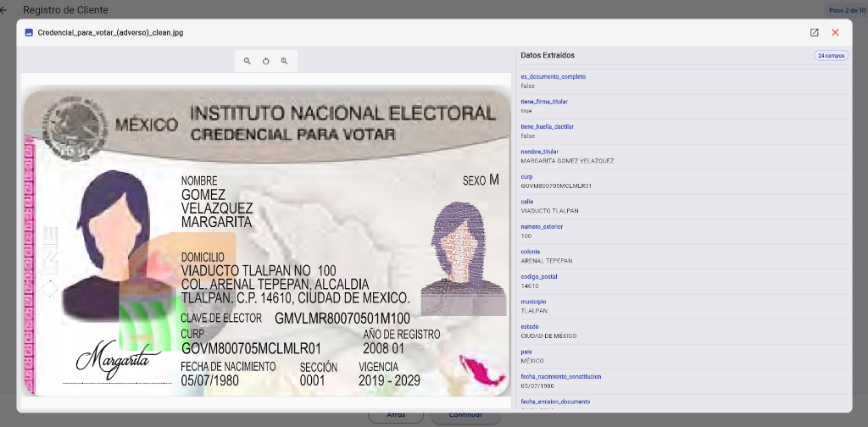The height and width of the screenshot is (427, 868).
Task: Click the image file icon beside the filename
Action: pos(29,33)
